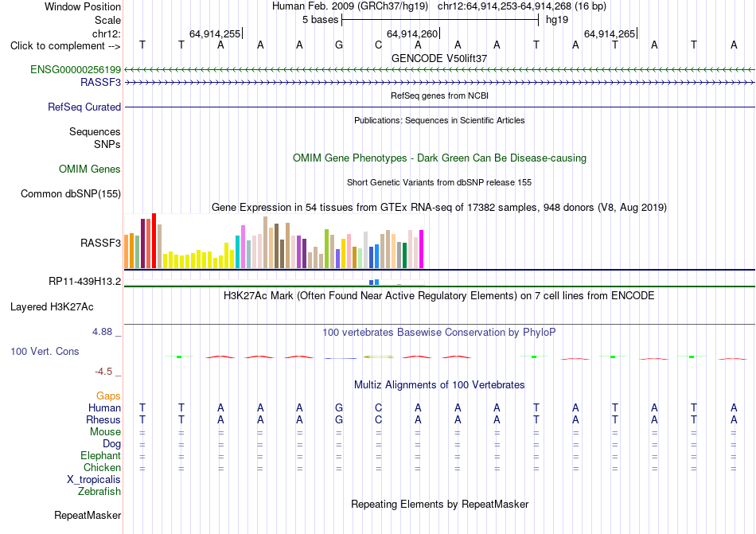This screenshot has height=534, width=756.
Task: Select the Chicken alignment row label
Action: [x=102, y=467]
